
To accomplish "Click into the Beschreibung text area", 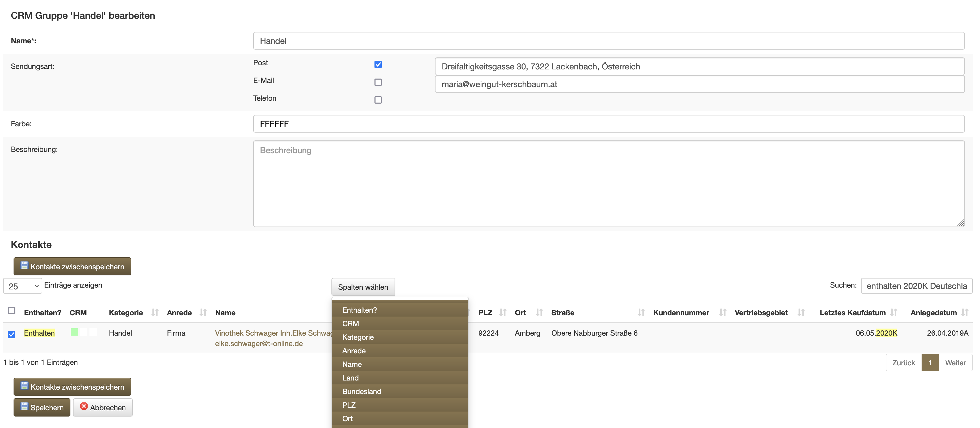I will (608, 184).
